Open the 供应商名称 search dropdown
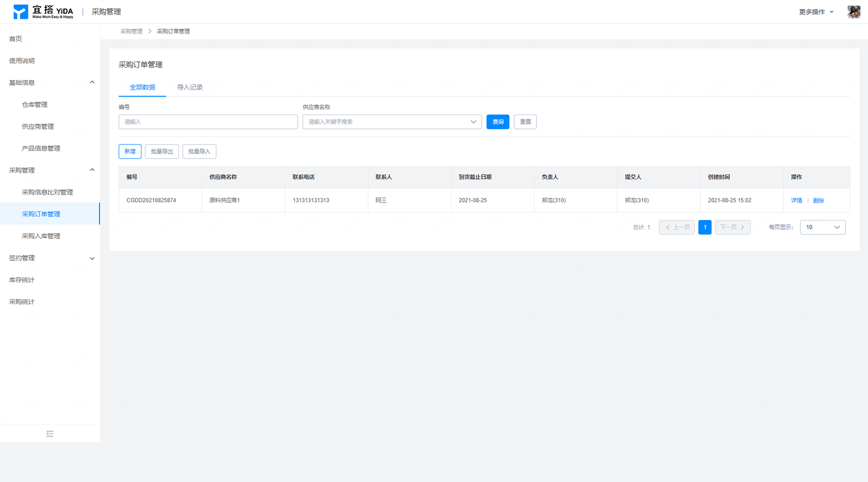Screen dimensions: 868x482 click(x=392, y=122)
